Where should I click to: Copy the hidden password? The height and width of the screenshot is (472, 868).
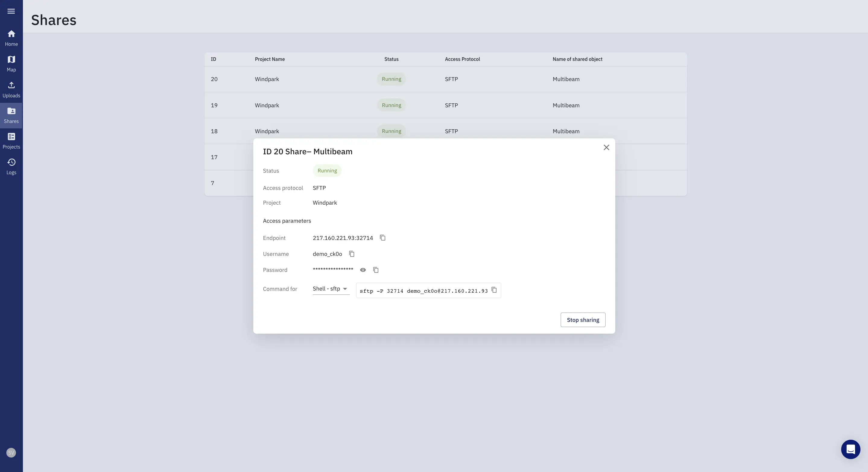[x=376, y=270]
